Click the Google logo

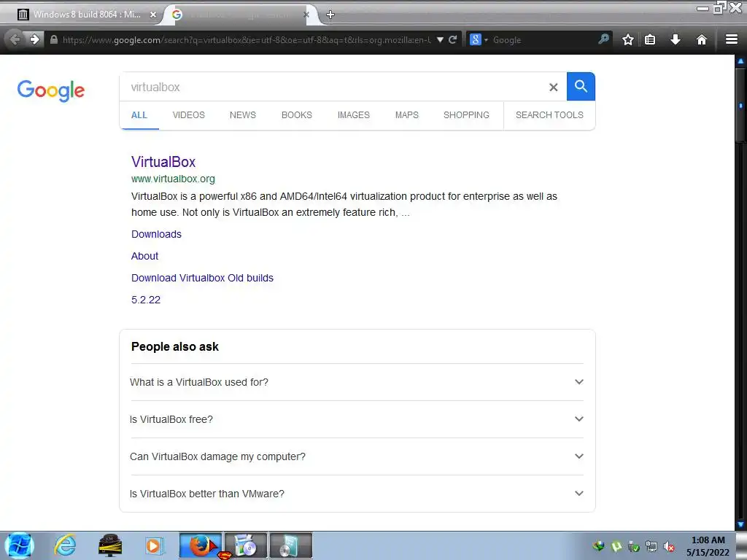coord(51,90)
